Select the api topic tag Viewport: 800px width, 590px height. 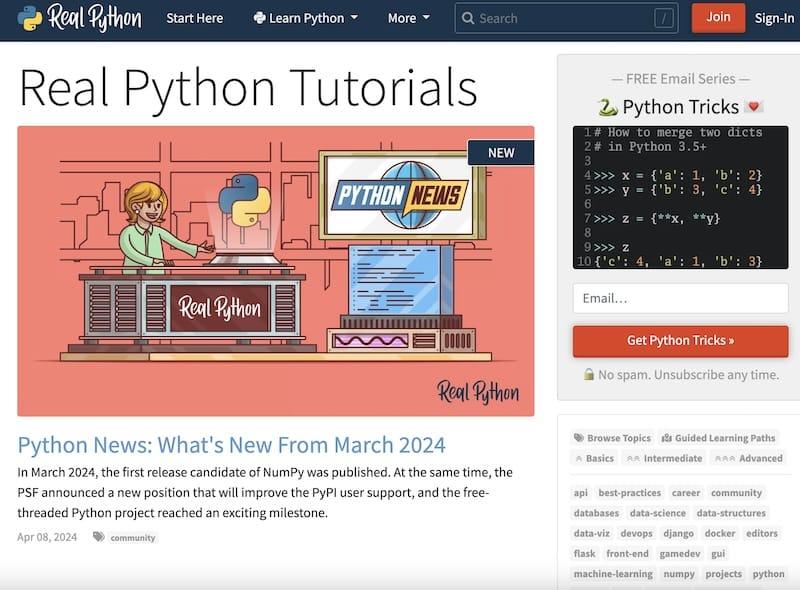[581, 493]
